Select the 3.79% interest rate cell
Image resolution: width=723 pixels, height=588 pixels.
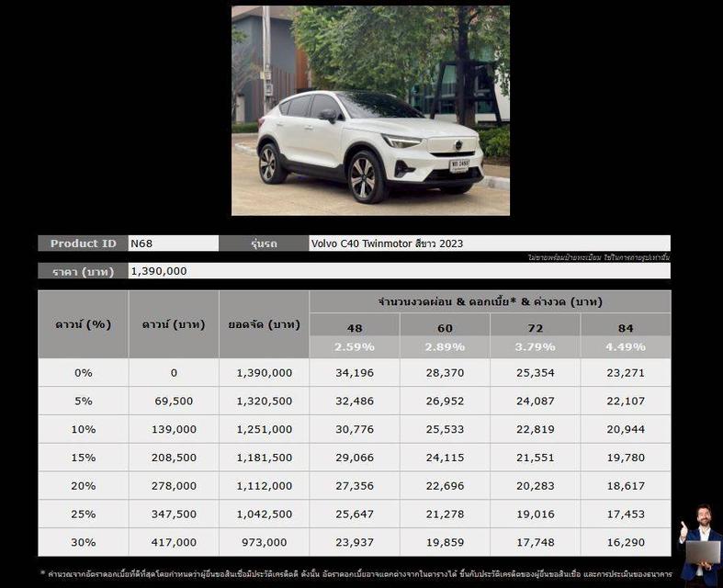535,346
